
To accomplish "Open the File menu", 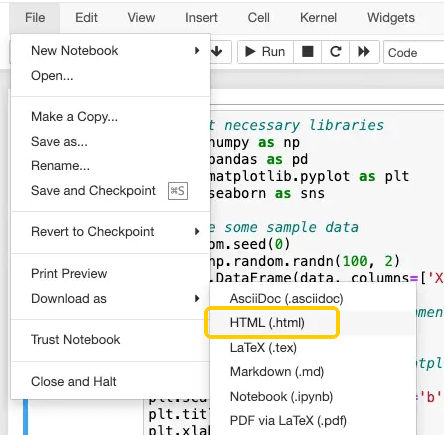I will [x=35, y=18].
